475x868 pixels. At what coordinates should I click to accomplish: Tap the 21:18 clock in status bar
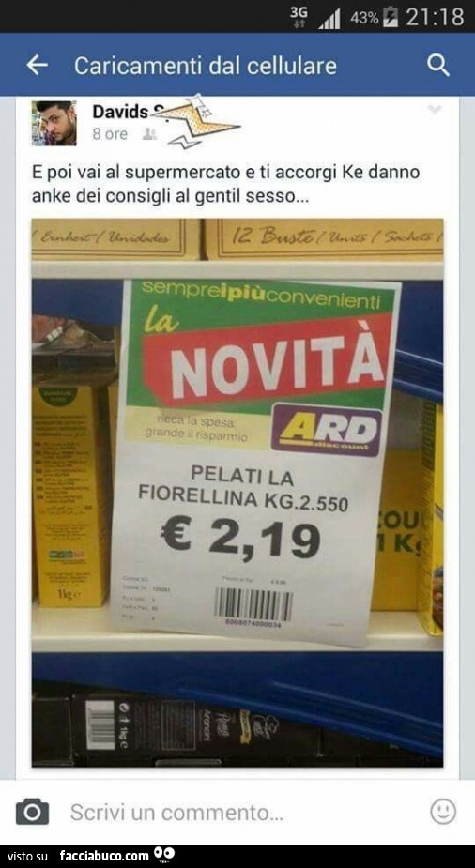coord(435,17)
